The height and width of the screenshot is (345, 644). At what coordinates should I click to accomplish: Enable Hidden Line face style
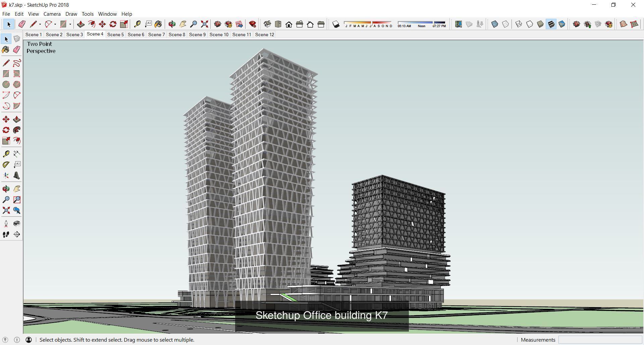coord(530,24)
